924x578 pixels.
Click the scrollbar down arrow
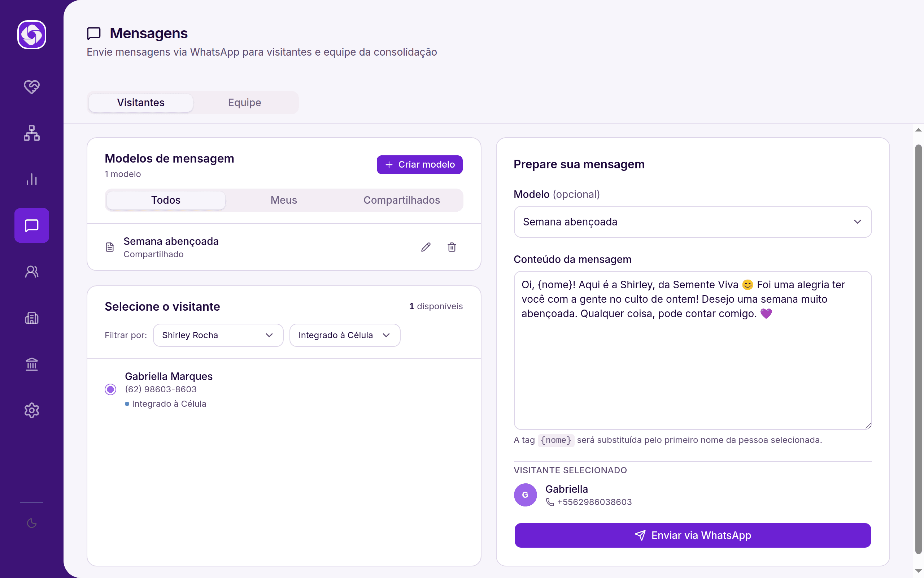(918, 571)
